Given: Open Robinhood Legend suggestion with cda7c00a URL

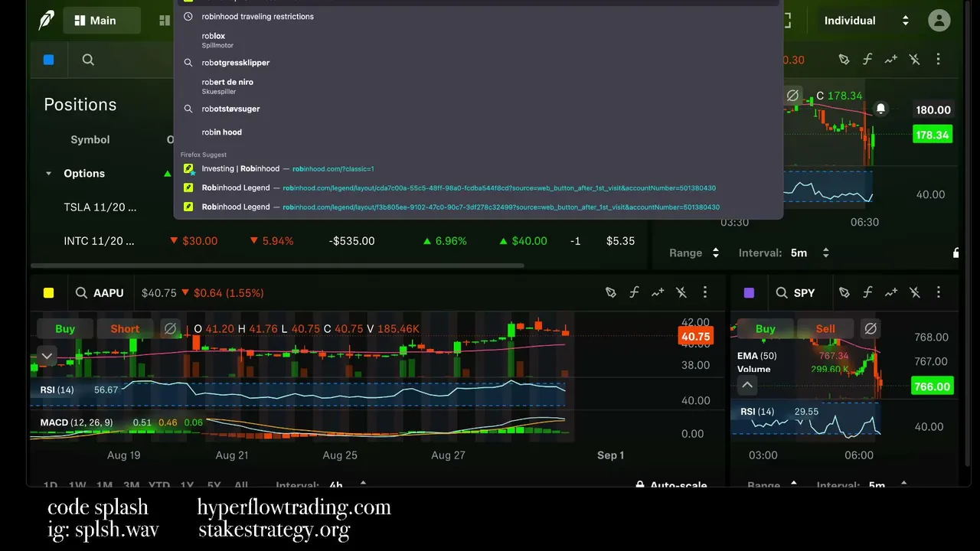Looking at the screenshot, I should (479, 187).
